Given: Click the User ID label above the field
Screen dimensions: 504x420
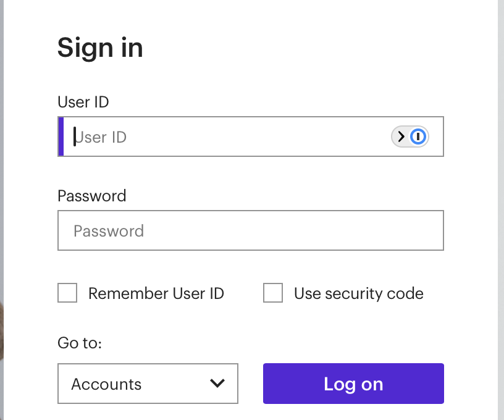Looking at the screenshot, I should (83, 102).
